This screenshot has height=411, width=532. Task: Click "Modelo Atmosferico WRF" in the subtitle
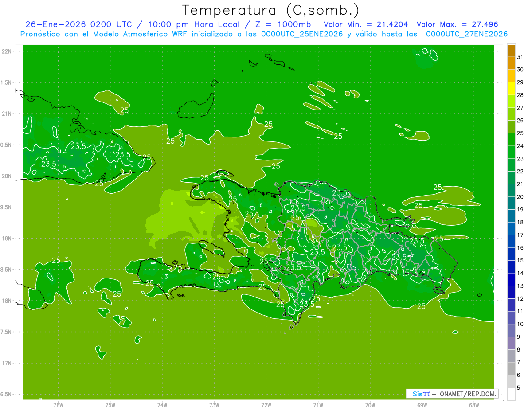point(140,34)
